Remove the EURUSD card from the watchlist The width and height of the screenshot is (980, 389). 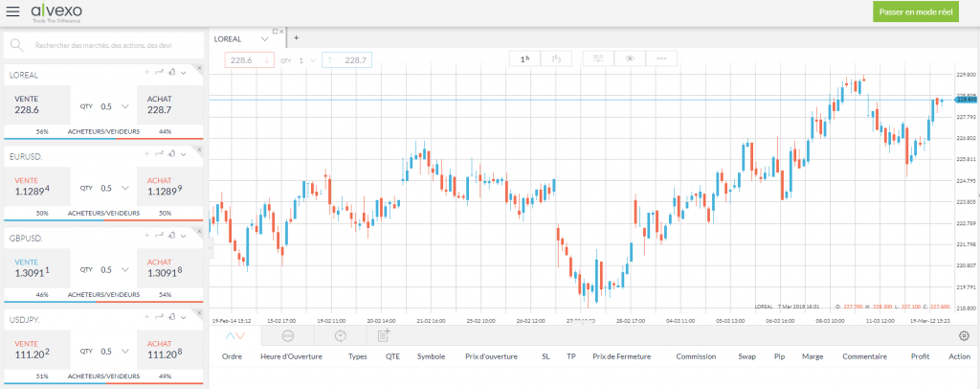click(x=199, y=149)
